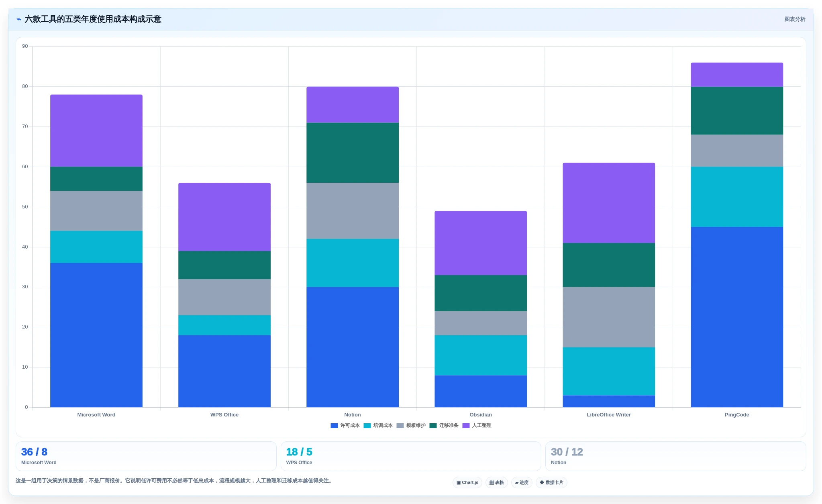Click the blue 许可成本 segment of PingCode bar
Screen dimensions: 822x504
(737, 317)
